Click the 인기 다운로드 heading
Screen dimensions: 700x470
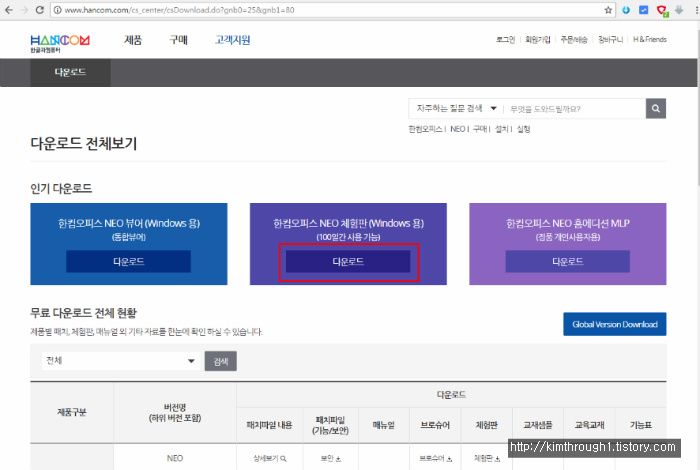coord(61,189)
